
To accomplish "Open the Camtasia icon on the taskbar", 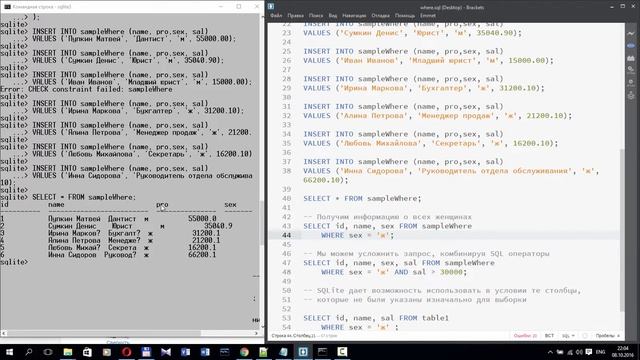I will [342, 351].
